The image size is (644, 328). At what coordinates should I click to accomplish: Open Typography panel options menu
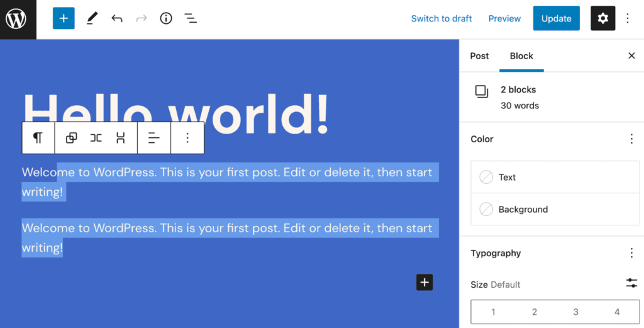[x=631, y=253]
